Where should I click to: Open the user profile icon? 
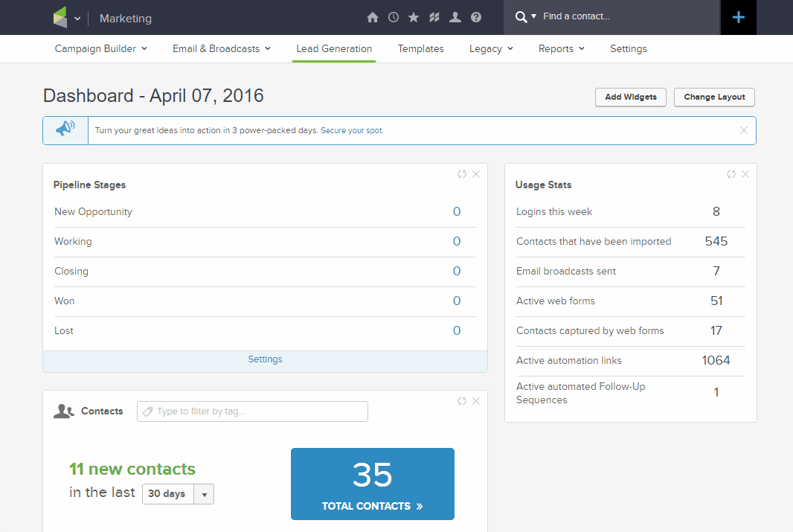[x=455, y=18]
